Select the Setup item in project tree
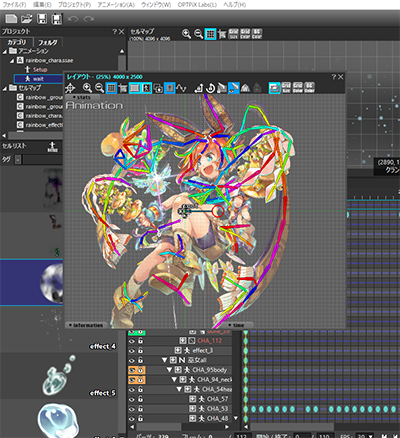Viewport: 400px width, 438px height. (x=40, y=70)
